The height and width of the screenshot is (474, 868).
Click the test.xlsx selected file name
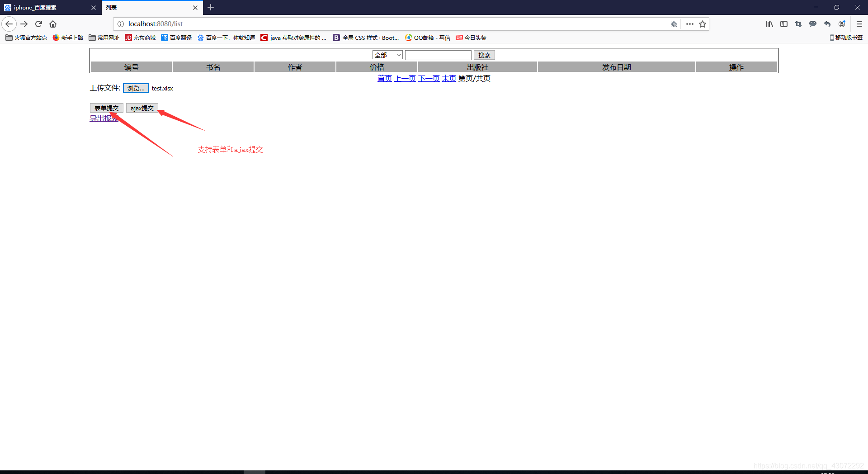click(x=162, y=88)
